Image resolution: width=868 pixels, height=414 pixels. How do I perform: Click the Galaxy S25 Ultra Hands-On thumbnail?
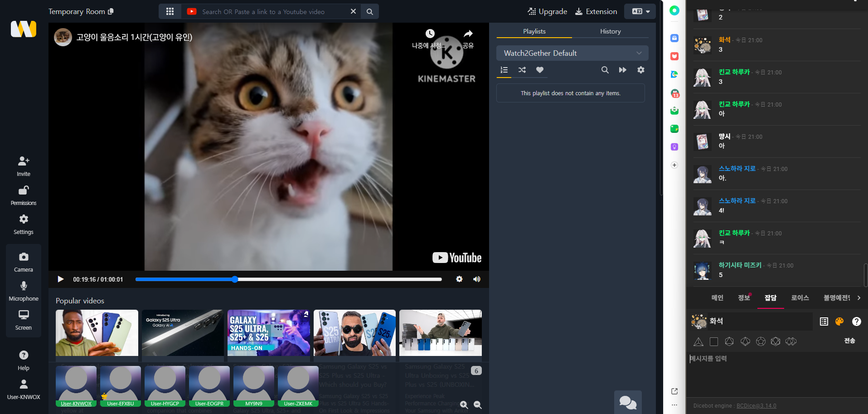[268, 332]
